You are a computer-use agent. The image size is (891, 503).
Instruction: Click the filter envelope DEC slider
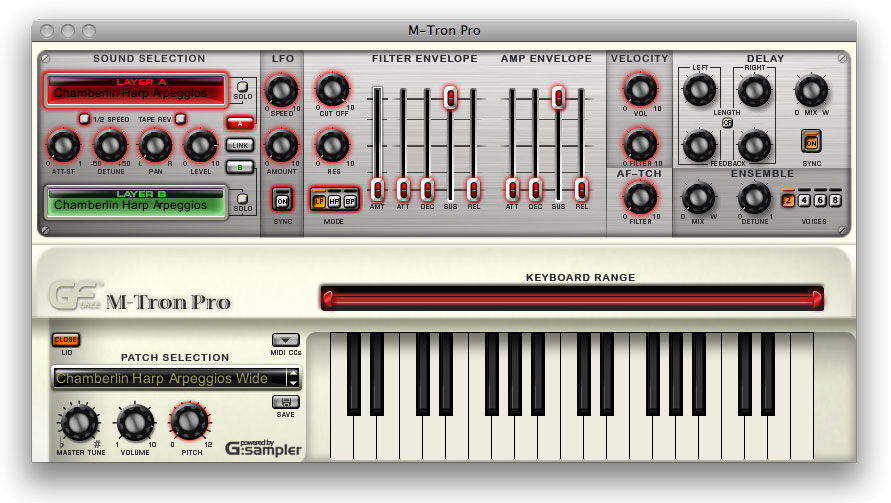click(x=427, y=189)
